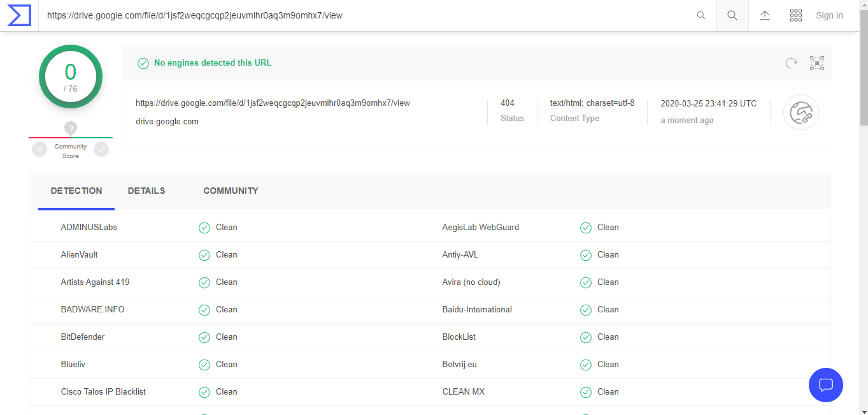Click Clean check icon for BADWARE.INFO
This screenshot has width=868, height=415.
click(x=204, y=310)
